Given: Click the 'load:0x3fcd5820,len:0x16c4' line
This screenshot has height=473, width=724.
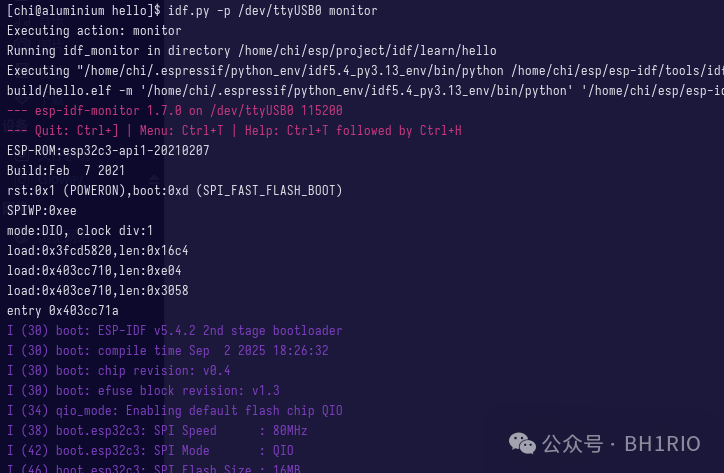Looking at the screenshot, I should click(x=97, y=251).
